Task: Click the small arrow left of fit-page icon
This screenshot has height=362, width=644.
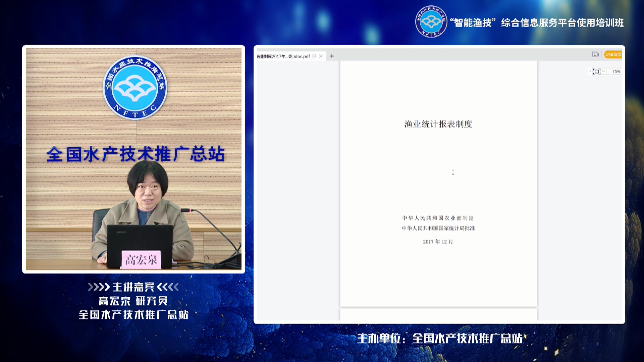Action: [x=590, y=71]
